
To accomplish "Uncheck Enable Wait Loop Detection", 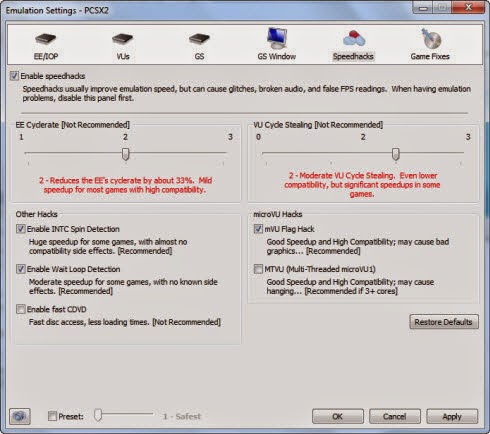I will pos(21,269).
